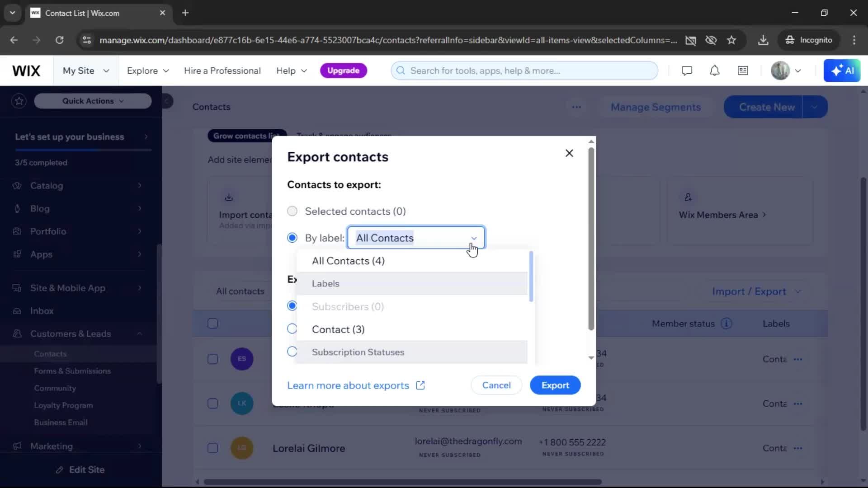Open the Wix AI assistant
Screen dimensions: 868x488
(x=842, y=70)
